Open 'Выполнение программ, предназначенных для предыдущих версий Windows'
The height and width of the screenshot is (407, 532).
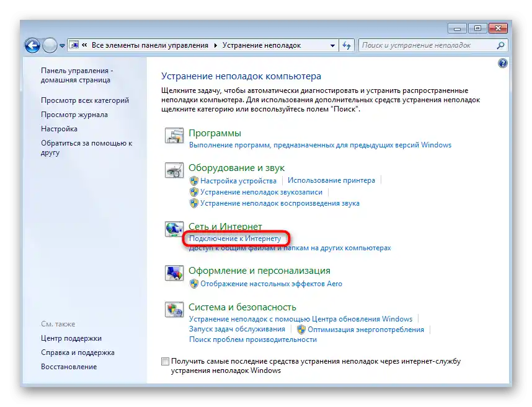pyautogui.click(x=320, y=145)
